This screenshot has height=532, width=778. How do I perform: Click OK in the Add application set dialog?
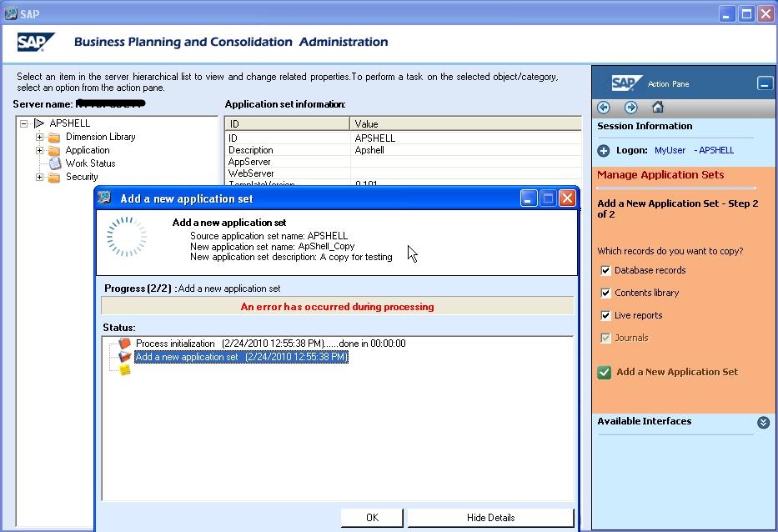[372, 518]
